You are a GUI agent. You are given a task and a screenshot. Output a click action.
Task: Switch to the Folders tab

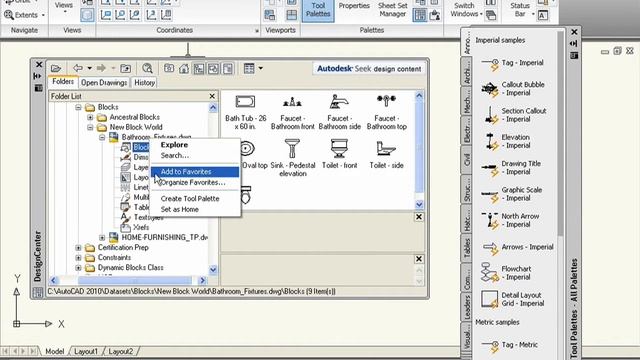[63, 82]
